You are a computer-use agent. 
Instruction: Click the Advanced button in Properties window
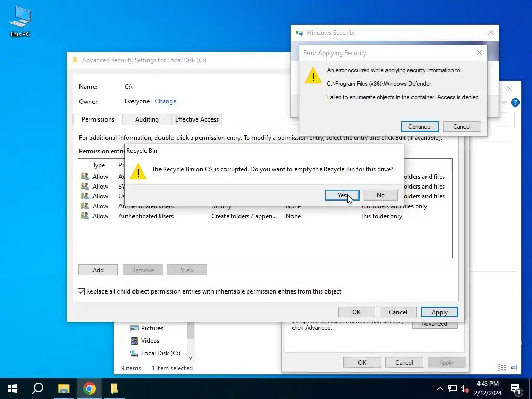(x=434, y=324)
